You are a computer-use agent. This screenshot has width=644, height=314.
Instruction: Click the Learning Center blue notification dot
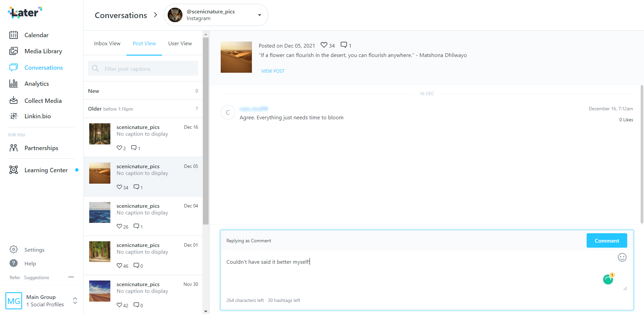click(x=77, y=170)
